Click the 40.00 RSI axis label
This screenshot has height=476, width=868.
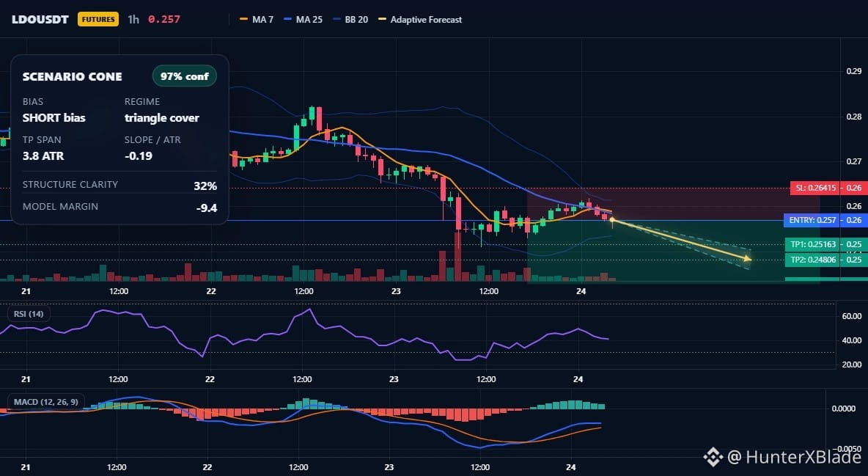click(851, 340)
